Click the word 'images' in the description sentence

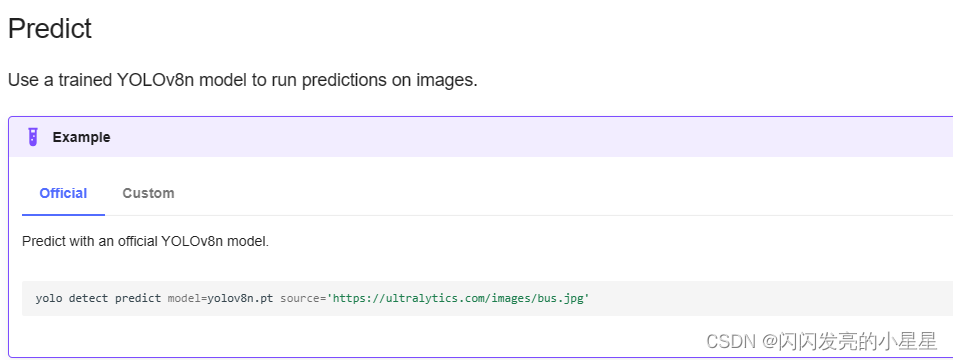(x=445, y=80)
